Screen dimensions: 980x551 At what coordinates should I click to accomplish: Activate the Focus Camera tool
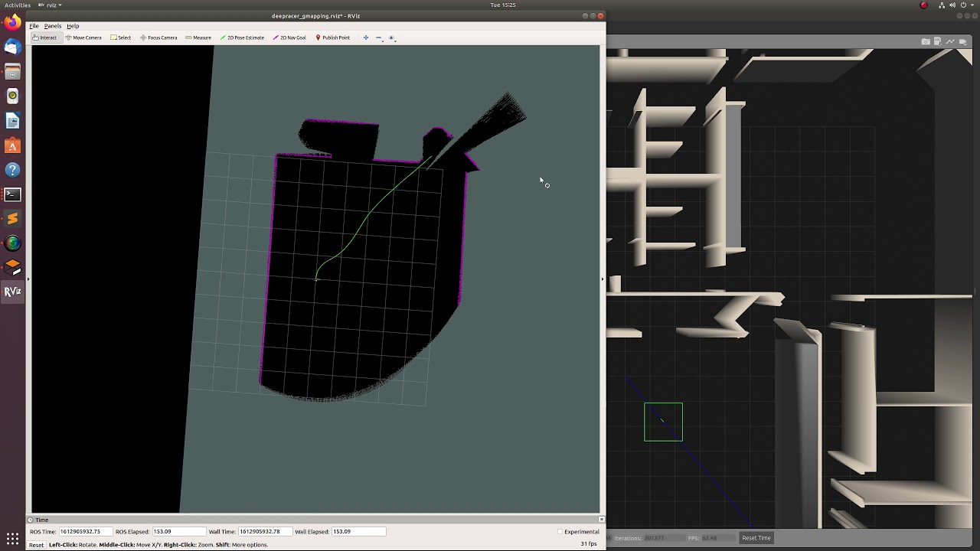[x=158, y=37]
